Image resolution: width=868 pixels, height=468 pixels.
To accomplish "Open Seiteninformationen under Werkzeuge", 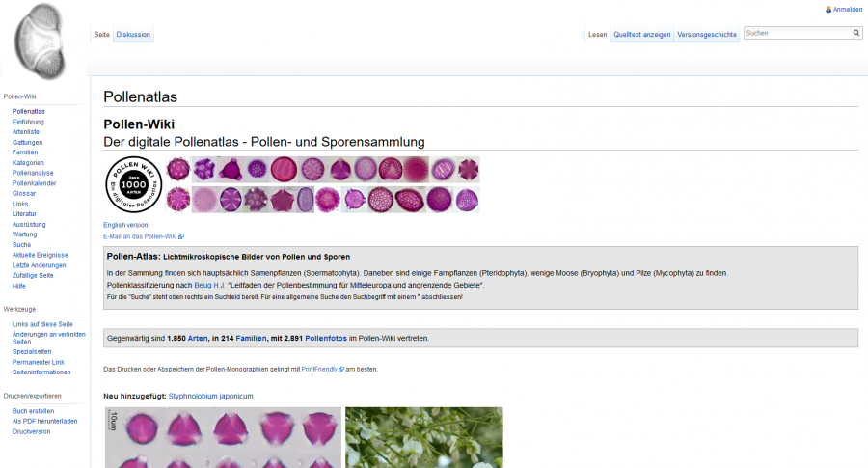I will pyautogui.click(x=41, y=372).
